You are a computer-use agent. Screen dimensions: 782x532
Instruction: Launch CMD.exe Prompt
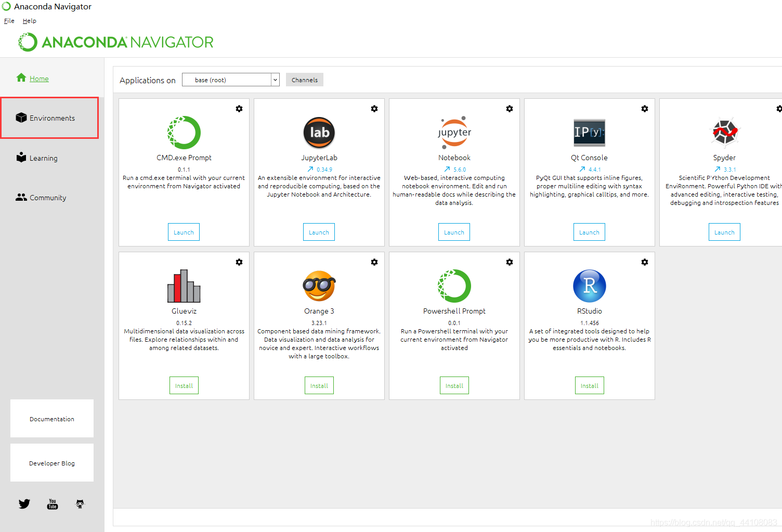pyautogui.click(x=184, y=232)
